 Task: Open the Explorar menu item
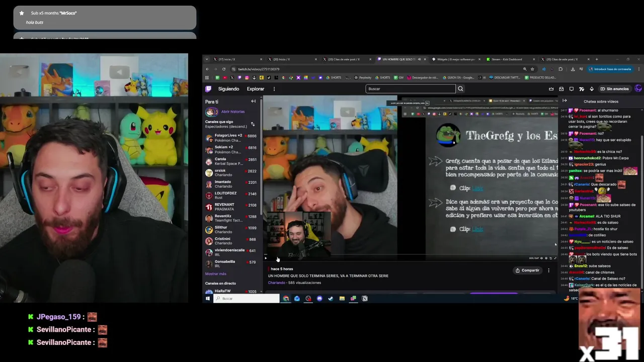(256, 89)
